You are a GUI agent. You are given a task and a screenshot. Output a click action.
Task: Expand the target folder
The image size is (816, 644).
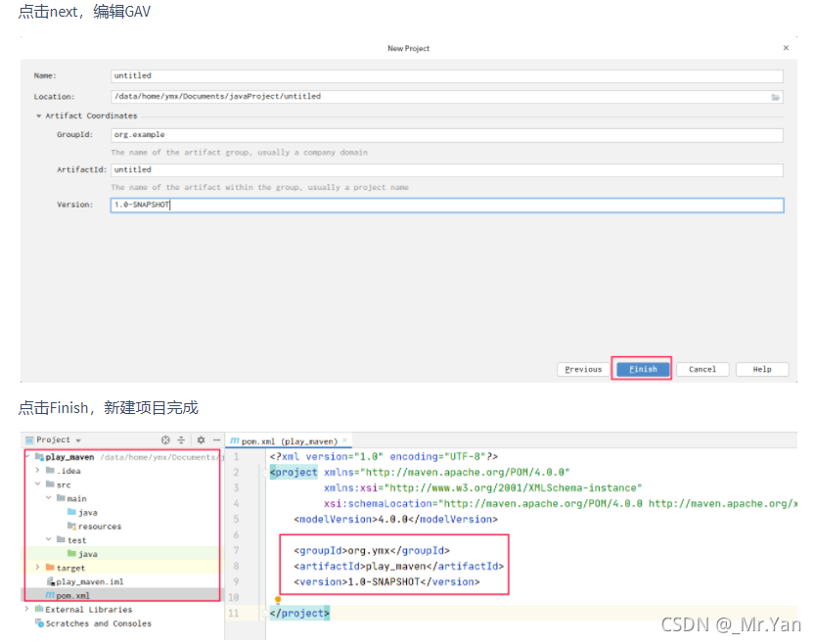pos(37,567)
